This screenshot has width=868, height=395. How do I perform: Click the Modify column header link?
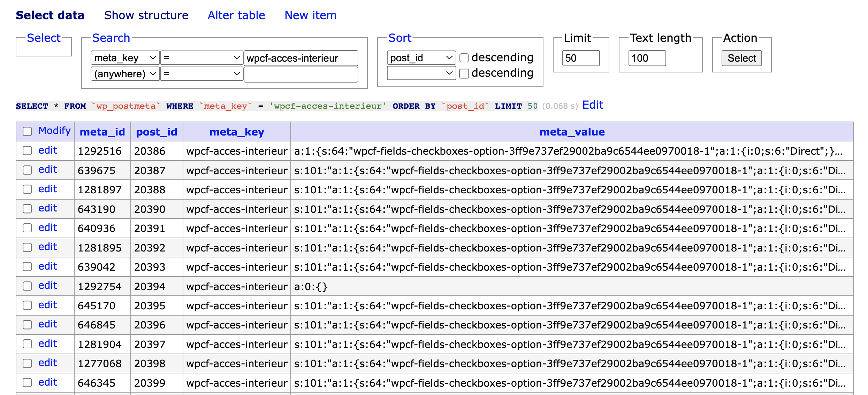click(x=54, y=131)
